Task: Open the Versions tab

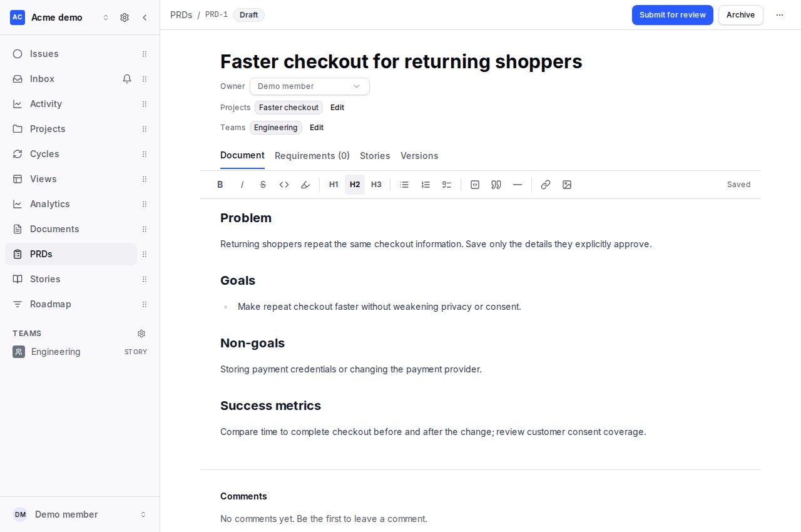Action: click(x=419, y=156)
